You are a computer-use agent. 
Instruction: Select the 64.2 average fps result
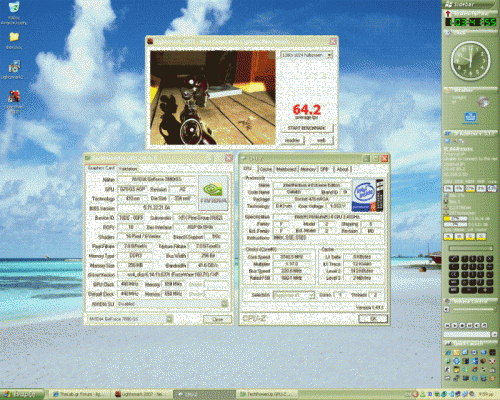(x=307, y=109)
